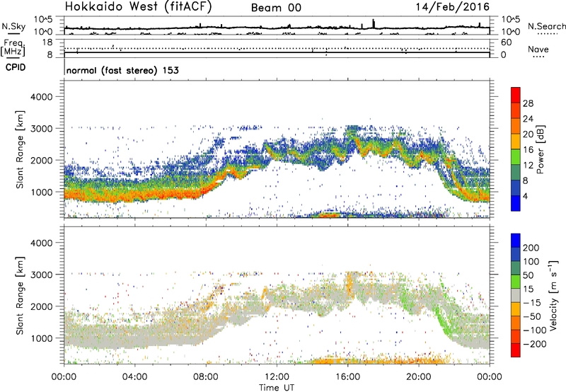Click the 3000 tick of the power panel
This screenshot has width=566, height=392.
click(x=41, y=129)
